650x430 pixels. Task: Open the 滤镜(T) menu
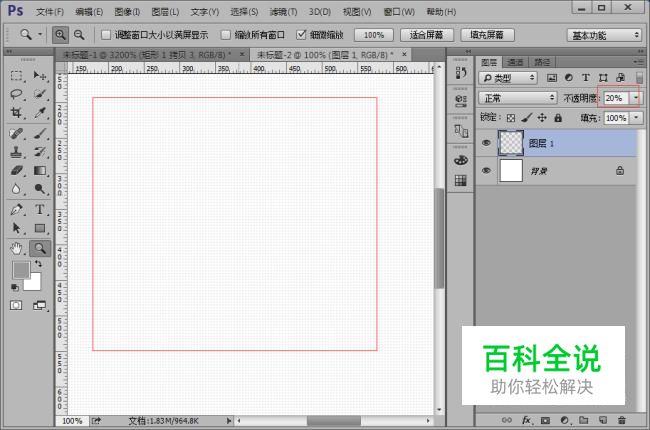(283, 12)
